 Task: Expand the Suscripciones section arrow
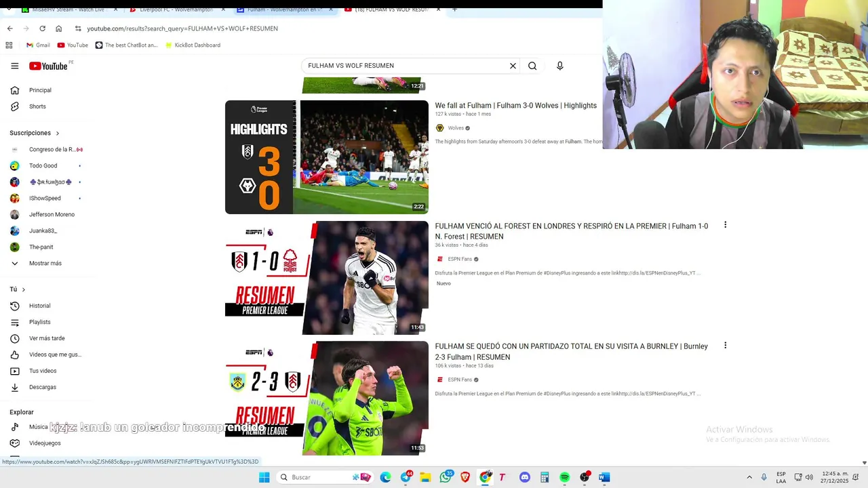(58, 133)
